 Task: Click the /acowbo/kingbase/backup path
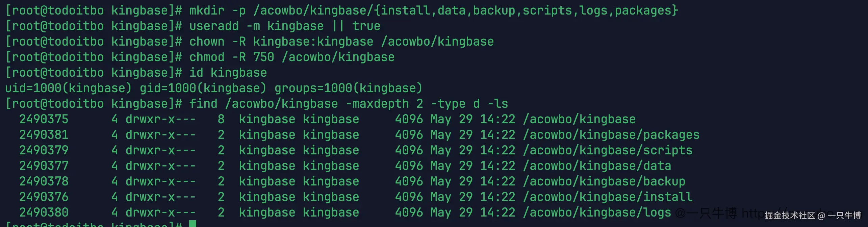pyautogui.click(x=604, y=181)
